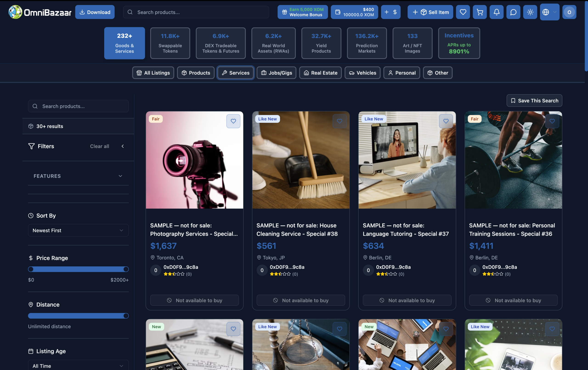
Task: Switch to Products tab
Action: coord(196,73)
